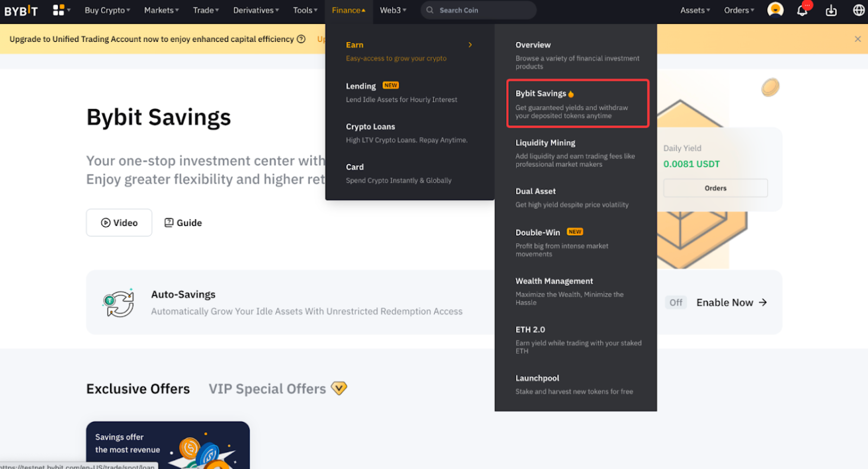Expand the Earn submenu arrow

[470, 45]
